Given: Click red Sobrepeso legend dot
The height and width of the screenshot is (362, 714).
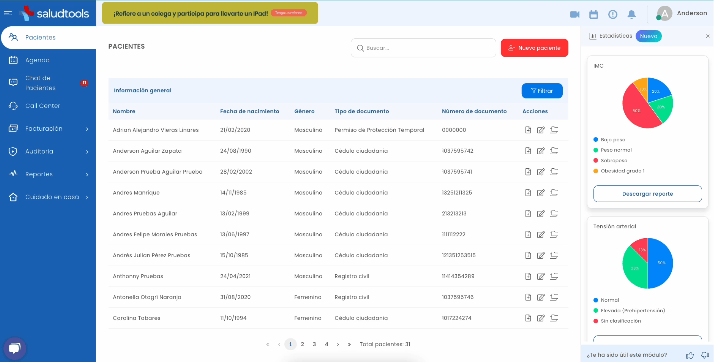Looking at the screenshot, I should click(x=596, y=160).
